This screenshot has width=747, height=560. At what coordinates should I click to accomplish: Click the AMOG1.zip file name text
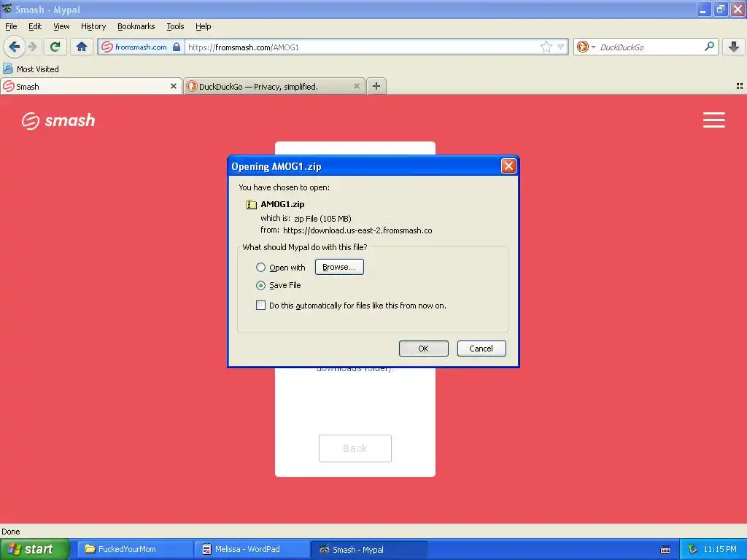pos(282,204)
